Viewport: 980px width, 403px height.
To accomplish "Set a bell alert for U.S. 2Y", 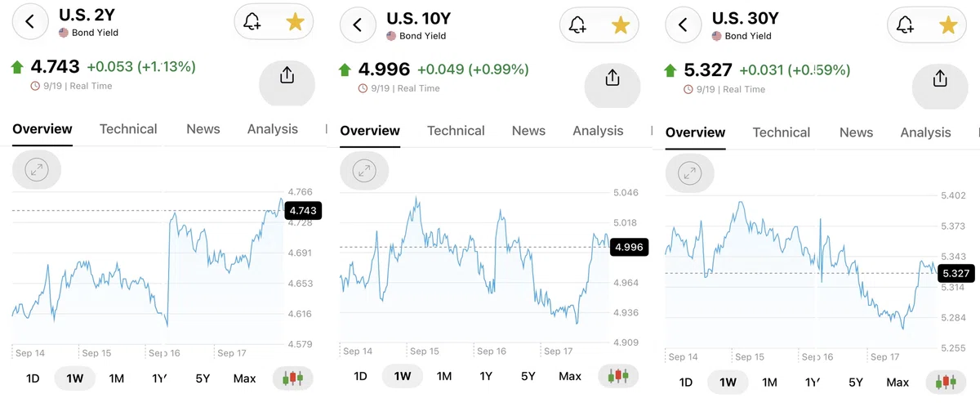I will [252, 23].
